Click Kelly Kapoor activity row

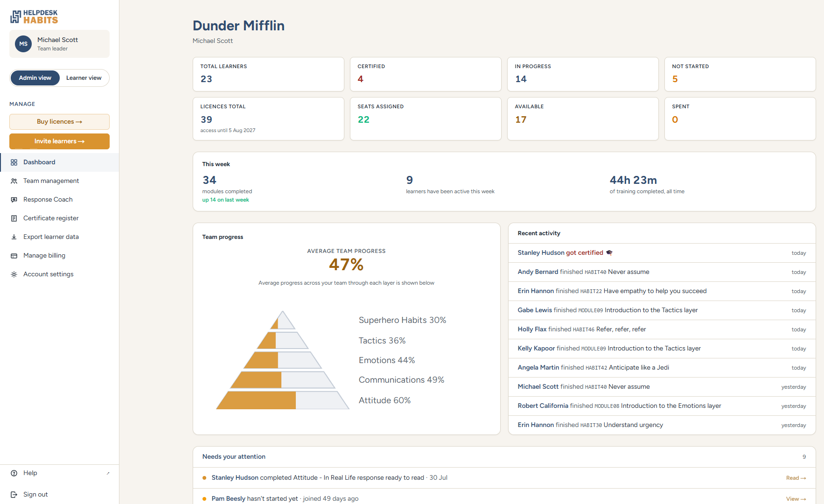click(x=662, y=349)
